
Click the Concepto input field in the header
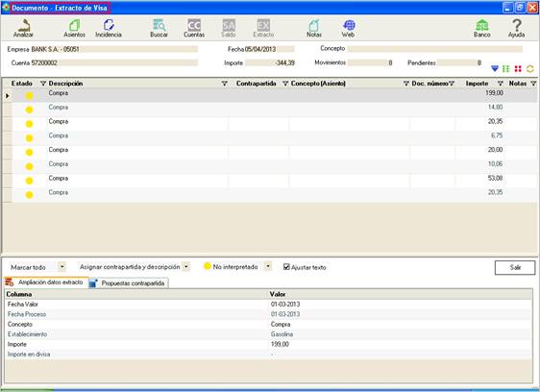coord(434,49)
